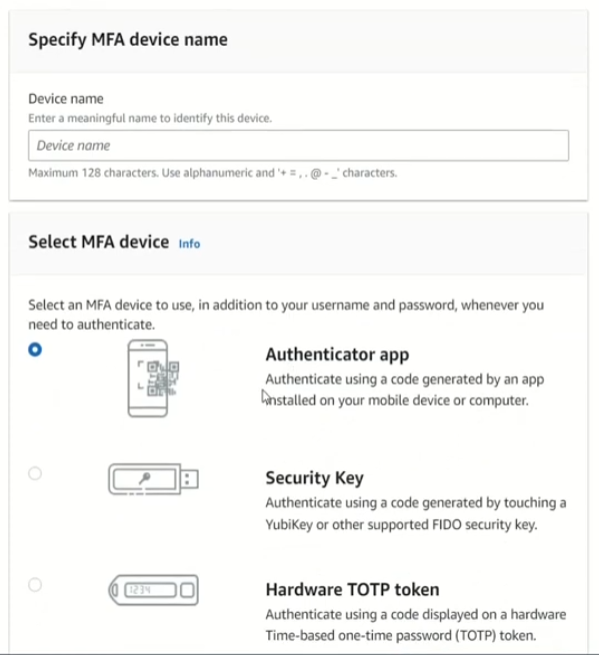Click the YubiKey security key description text
599x655 pixels.
click(416, 513)
